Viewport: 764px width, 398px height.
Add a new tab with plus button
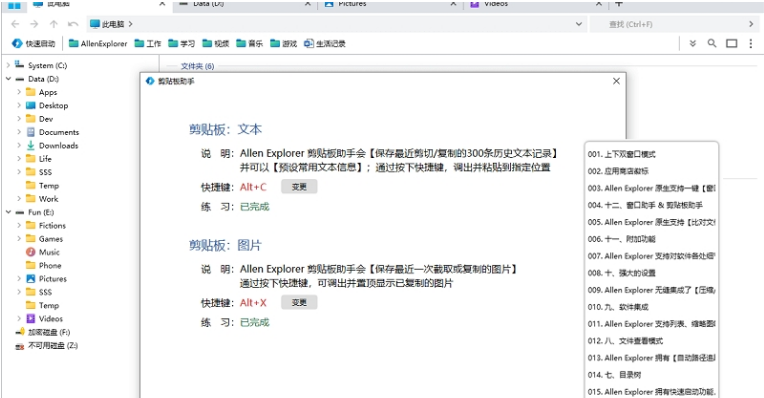[619, 4]
